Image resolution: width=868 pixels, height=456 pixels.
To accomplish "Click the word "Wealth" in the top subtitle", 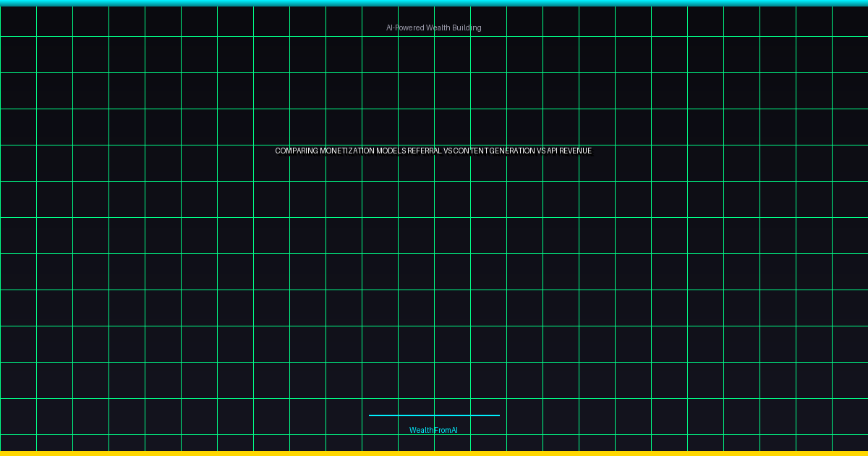I will pos(437,28).
